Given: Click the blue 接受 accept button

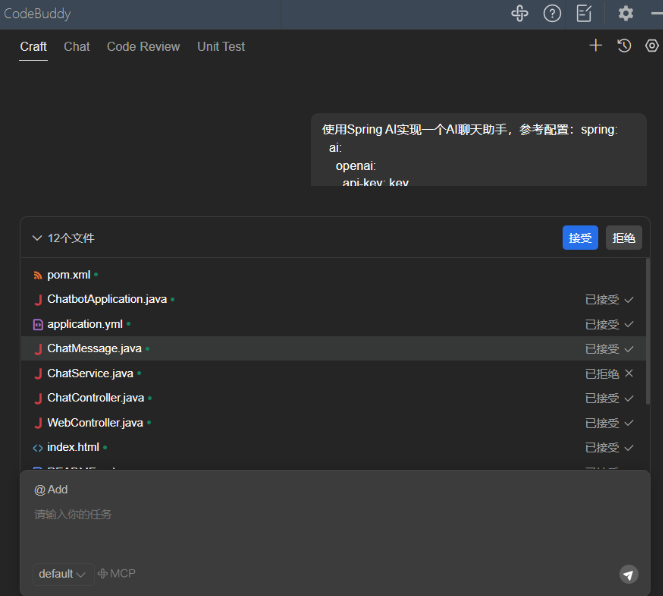Looking at the screenshot, I should point(580,238).
